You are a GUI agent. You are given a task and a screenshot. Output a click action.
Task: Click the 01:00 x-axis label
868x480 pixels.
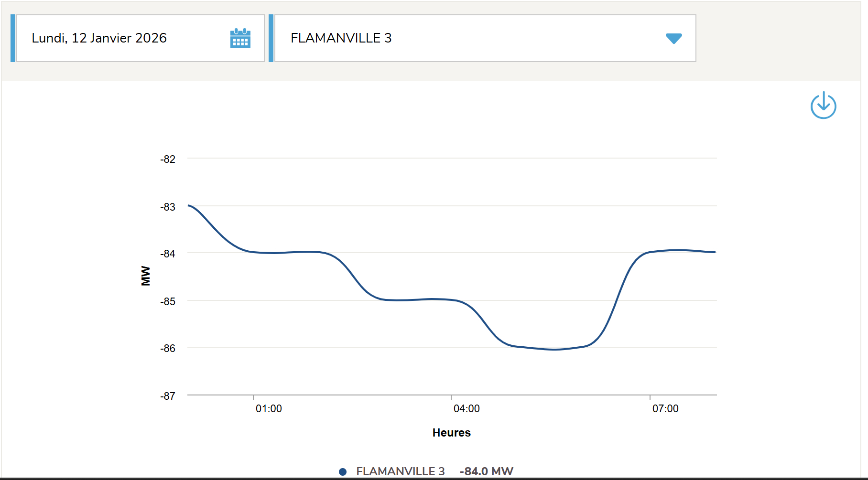pos(269,409)
